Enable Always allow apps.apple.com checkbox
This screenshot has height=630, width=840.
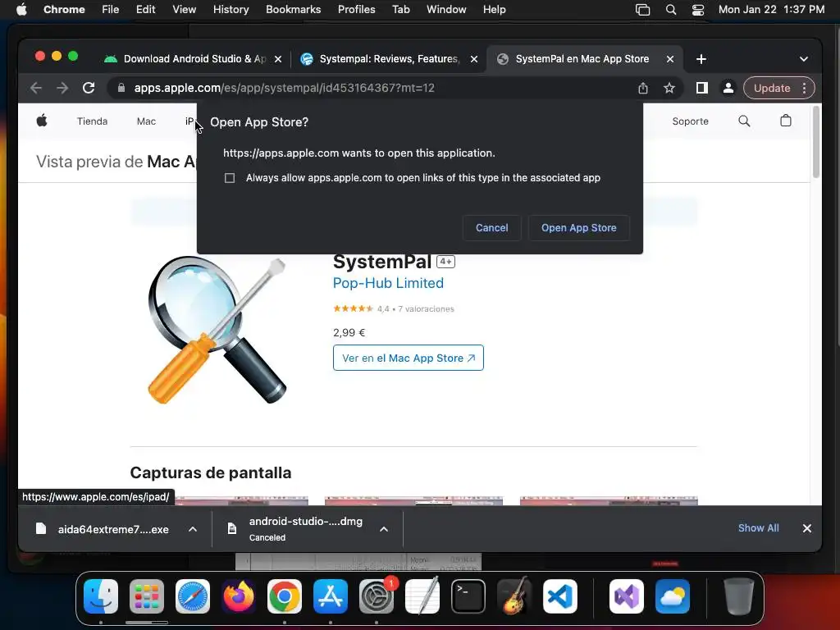click(x=230, y=178)
